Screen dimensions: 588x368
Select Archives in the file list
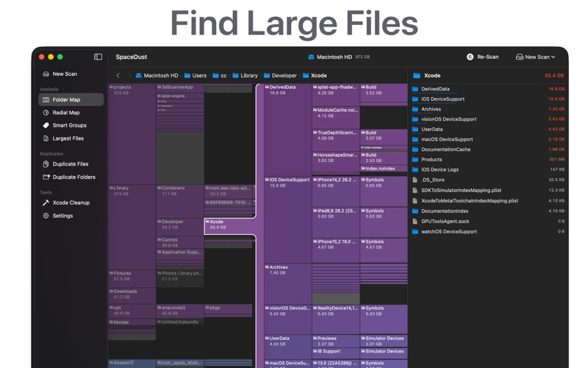click(x=488, y=109)
